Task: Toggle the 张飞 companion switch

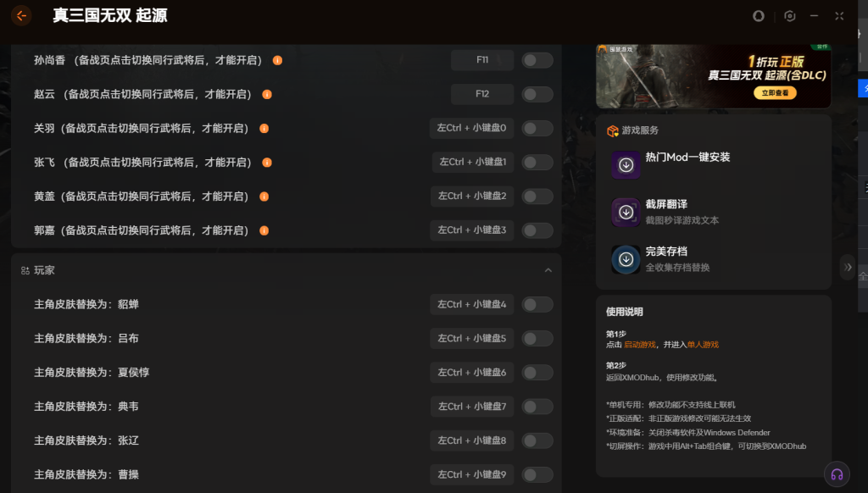Action: [537, 162]
